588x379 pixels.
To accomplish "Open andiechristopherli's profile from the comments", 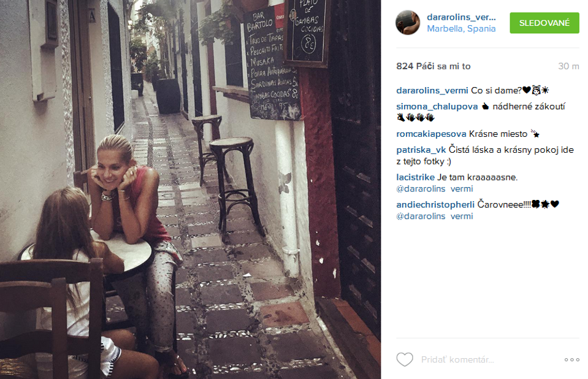I will pos(435,204).
